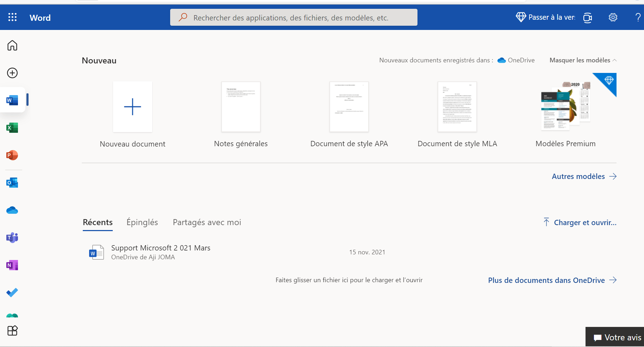Image resolution: width=644 pixels, height=347 pixels.
Task: Collapse templates with Masquer les modèles
Action: click(x=583, y=60)
